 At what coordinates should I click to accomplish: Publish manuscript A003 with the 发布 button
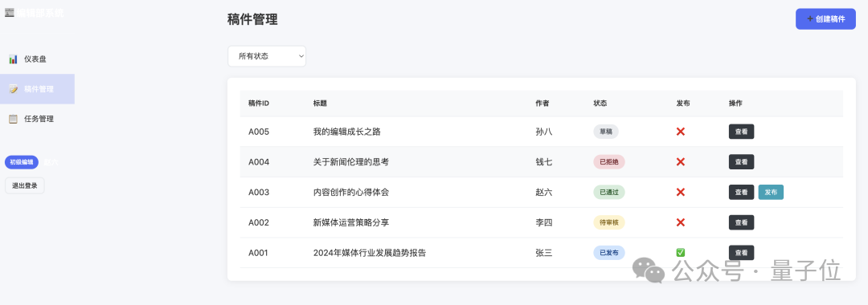tap(771, 193)
